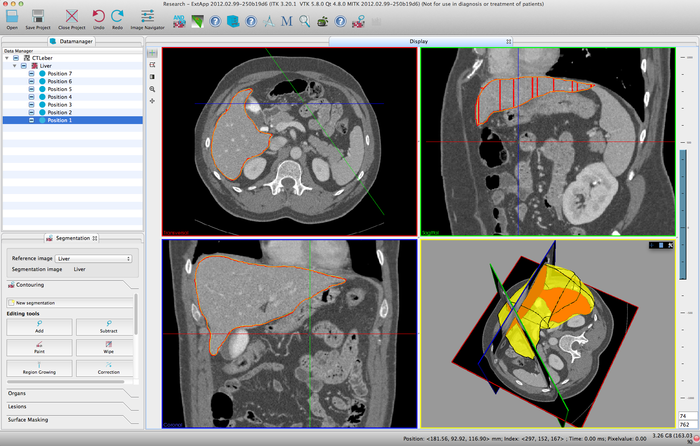Click the green crosshair display tool
This screenshot has width=700, height=446.
pyautogui.click(x=152, y=53)
